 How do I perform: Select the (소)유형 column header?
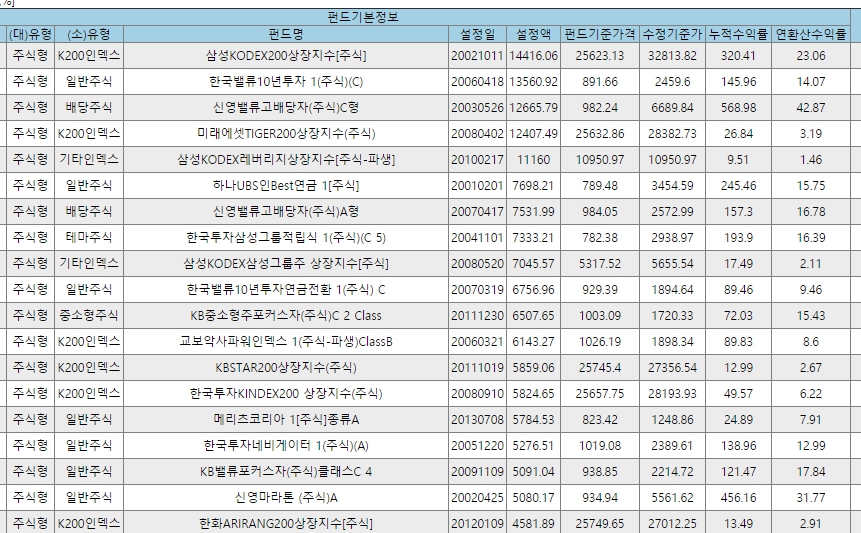click(89, 35)
